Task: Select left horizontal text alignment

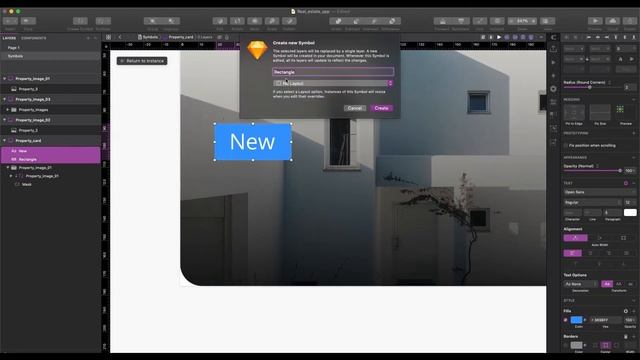Action: 572,253
